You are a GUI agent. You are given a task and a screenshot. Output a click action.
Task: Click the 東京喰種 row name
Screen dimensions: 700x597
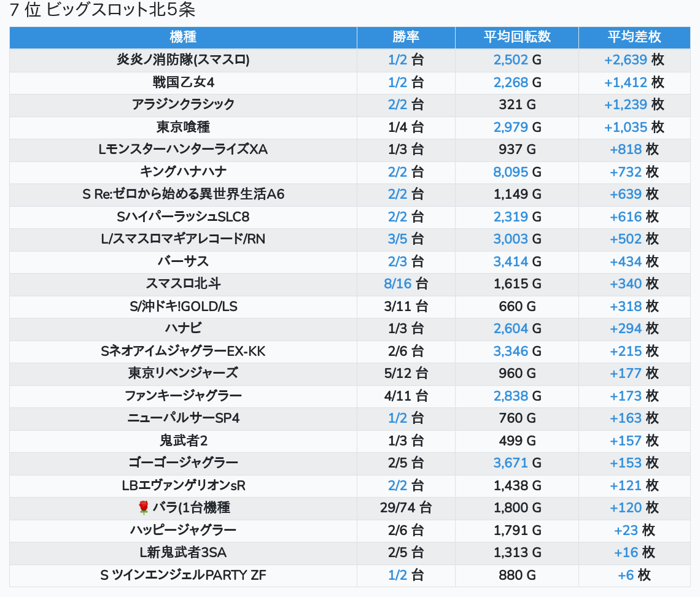pyautogui.click(x=183, y=127)
